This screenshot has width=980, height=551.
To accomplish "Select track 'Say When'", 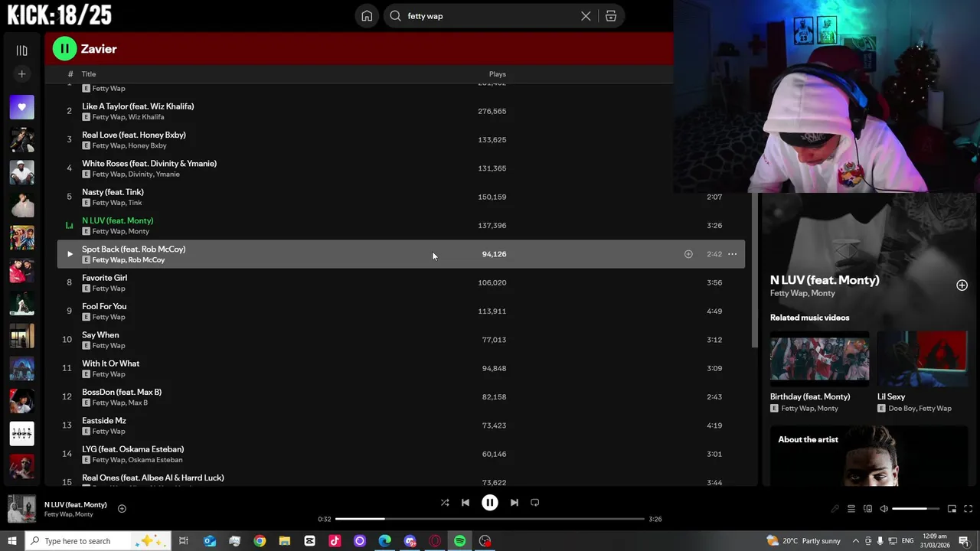I will click(100, 335).
